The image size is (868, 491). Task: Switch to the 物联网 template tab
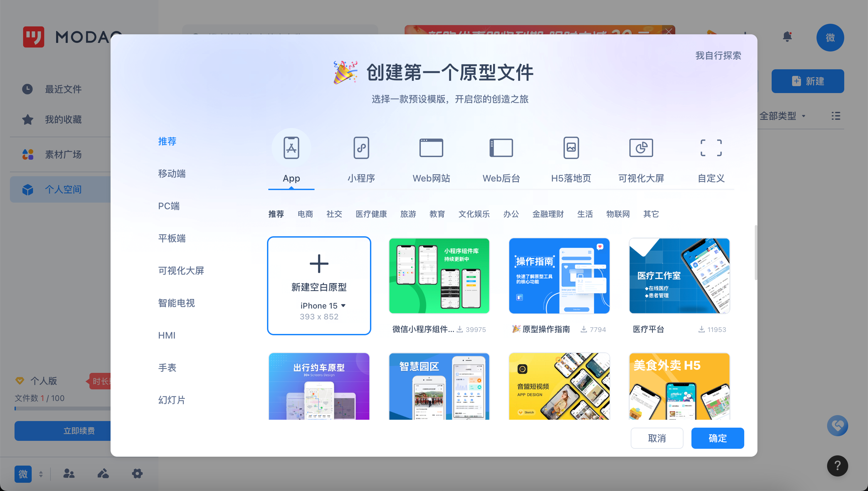(x=618, y=214)
